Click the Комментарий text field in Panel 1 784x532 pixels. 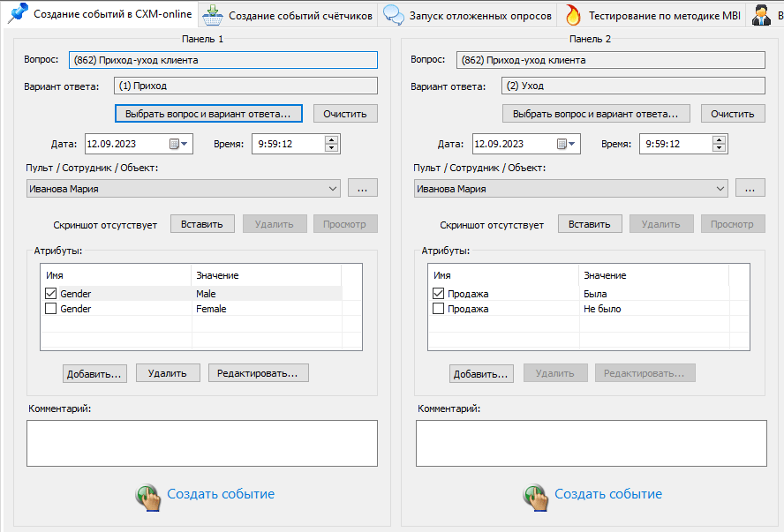(x=202, y=443)
